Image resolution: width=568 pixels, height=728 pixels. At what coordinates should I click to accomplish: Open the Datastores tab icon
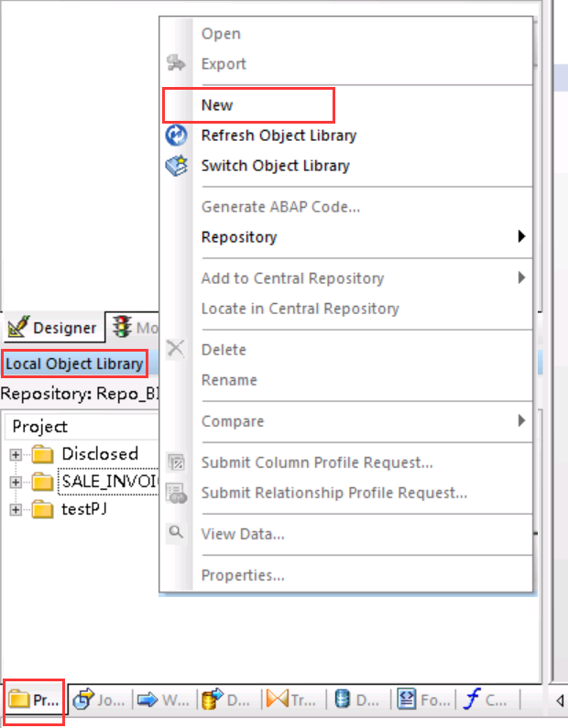pyautogui.click(x=341, y=701)
